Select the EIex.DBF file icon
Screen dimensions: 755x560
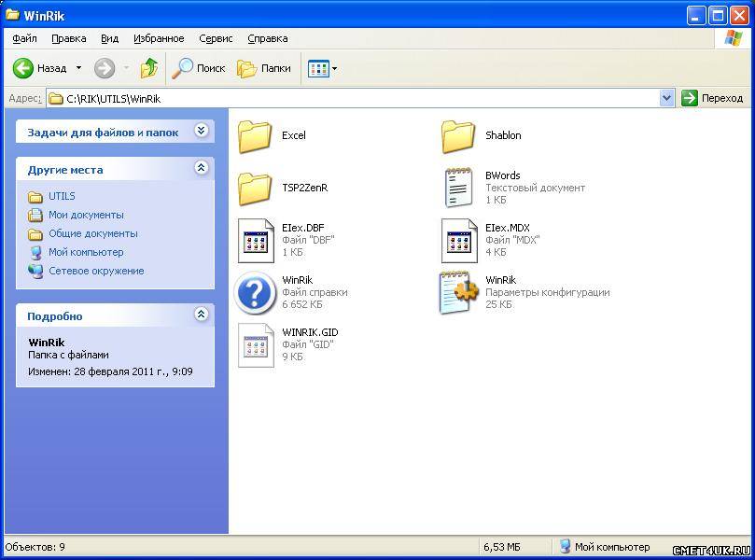(x=256, y=240)
